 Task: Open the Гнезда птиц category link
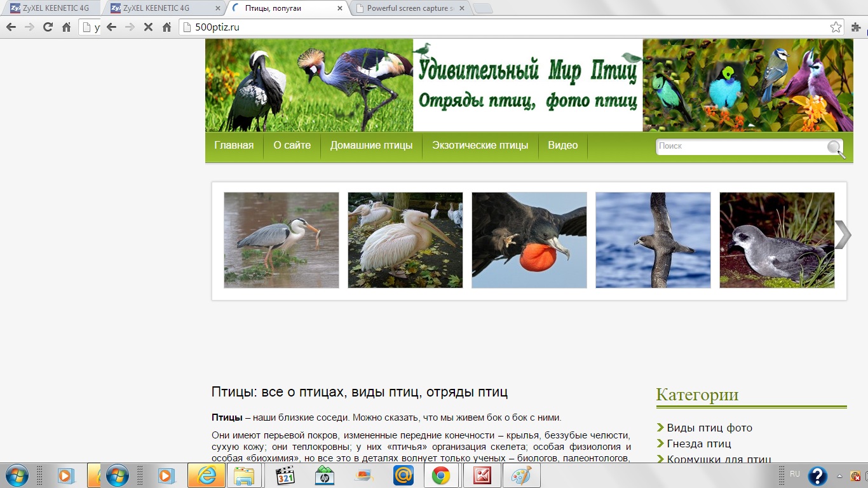tap(699, 444)
